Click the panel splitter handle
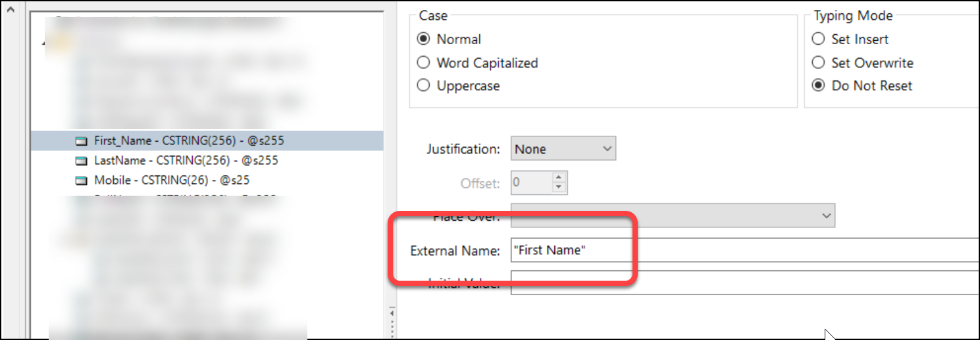 point(393,323)
